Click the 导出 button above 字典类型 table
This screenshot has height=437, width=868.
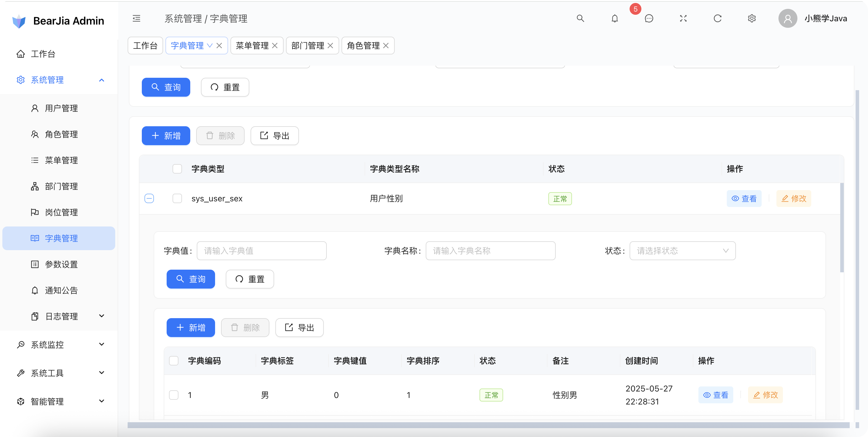(275, 135)
